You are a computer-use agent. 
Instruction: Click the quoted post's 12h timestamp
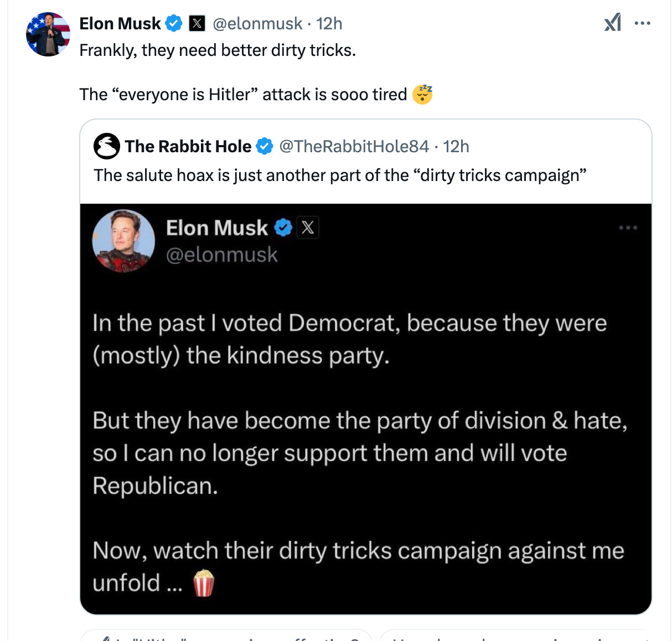coord(456,147)
